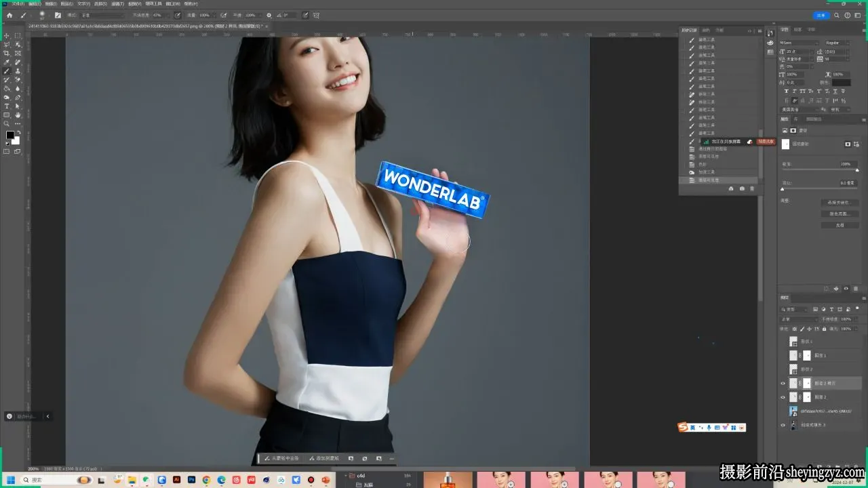Hide the 创成式填充 3 layer
The image size is (868, 488).
[x=783, y=425]
